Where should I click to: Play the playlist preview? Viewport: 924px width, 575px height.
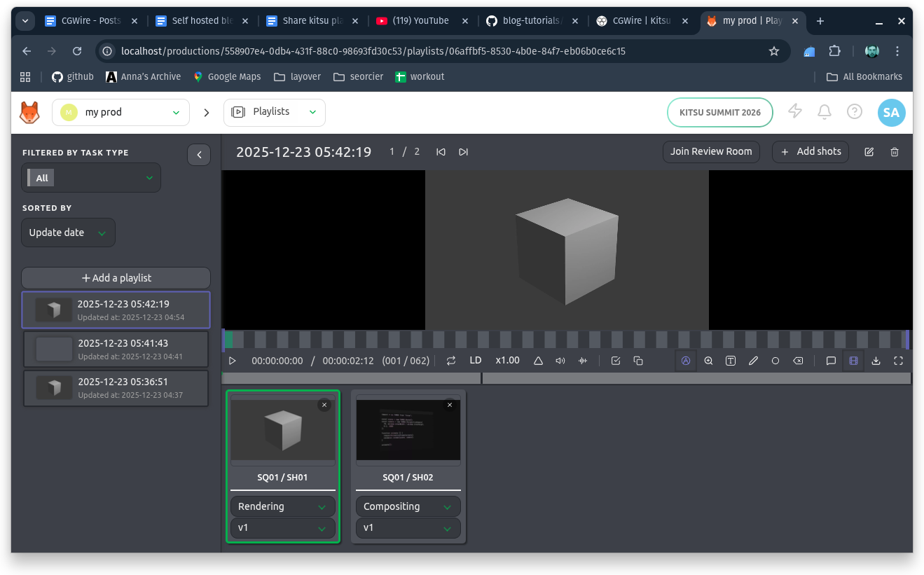(233, 361)
